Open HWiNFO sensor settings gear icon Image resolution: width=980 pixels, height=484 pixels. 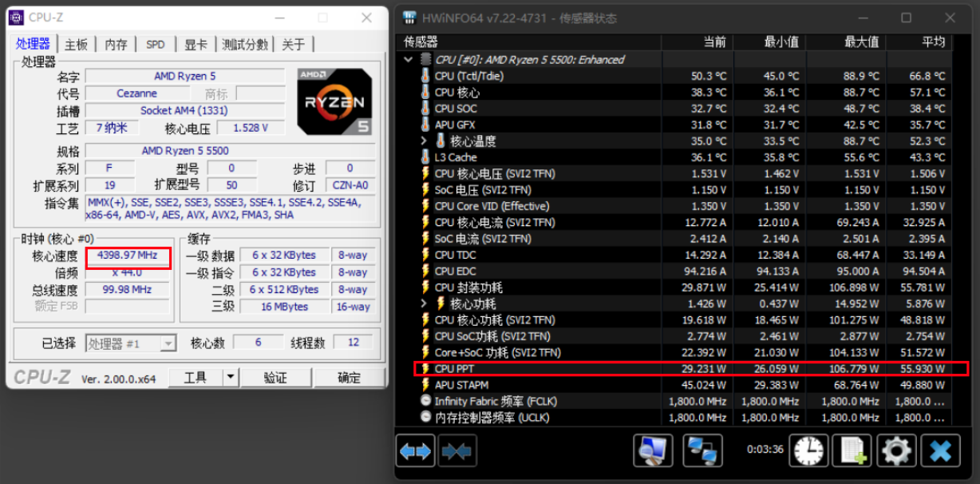click(895, 451)
